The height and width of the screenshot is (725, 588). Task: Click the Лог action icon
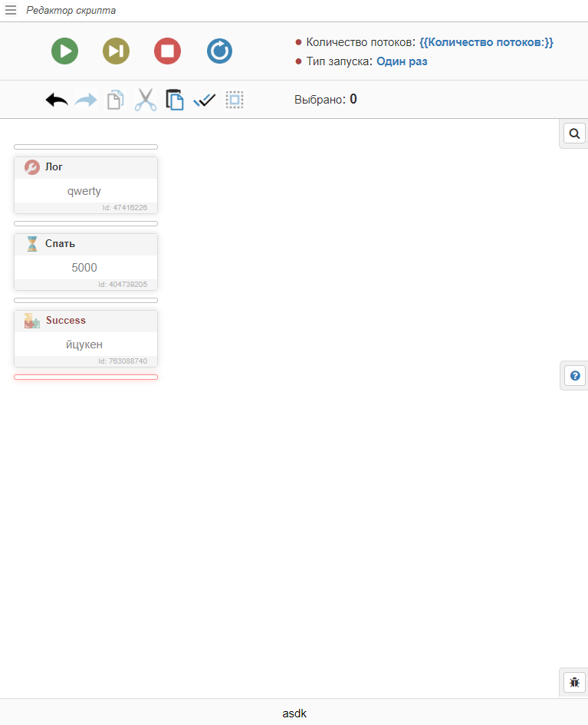click(32, 167)
